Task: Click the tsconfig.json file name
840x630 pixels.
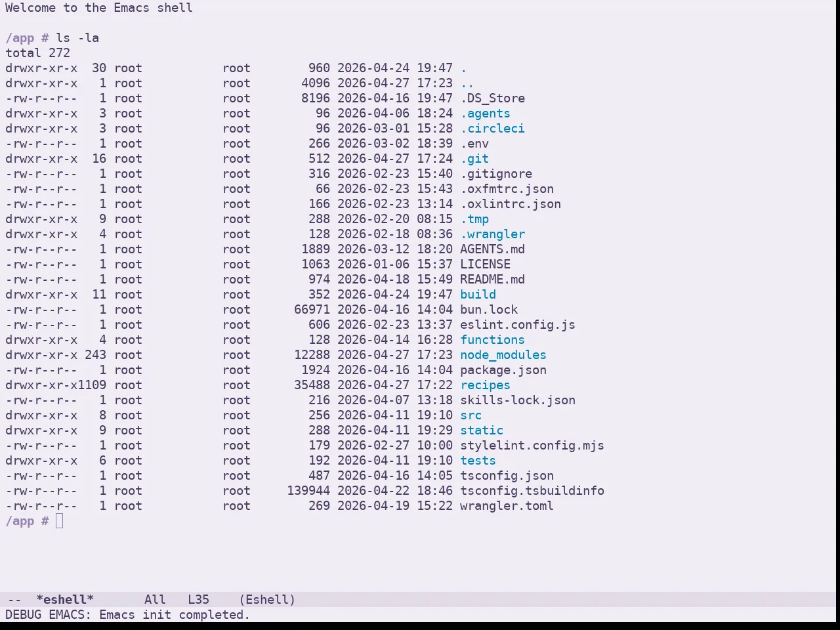Action: click(507, 476)
